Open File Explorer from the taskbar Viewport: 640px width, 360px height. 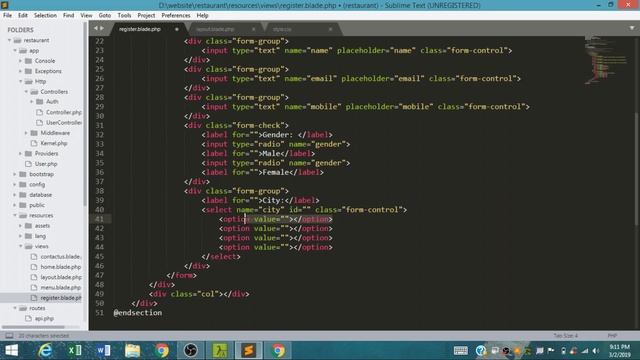tap(132, 350)
